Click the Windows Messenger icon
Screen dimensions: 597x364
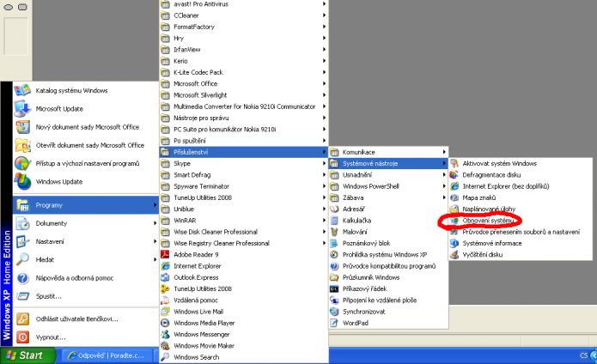tap(165, 334)
